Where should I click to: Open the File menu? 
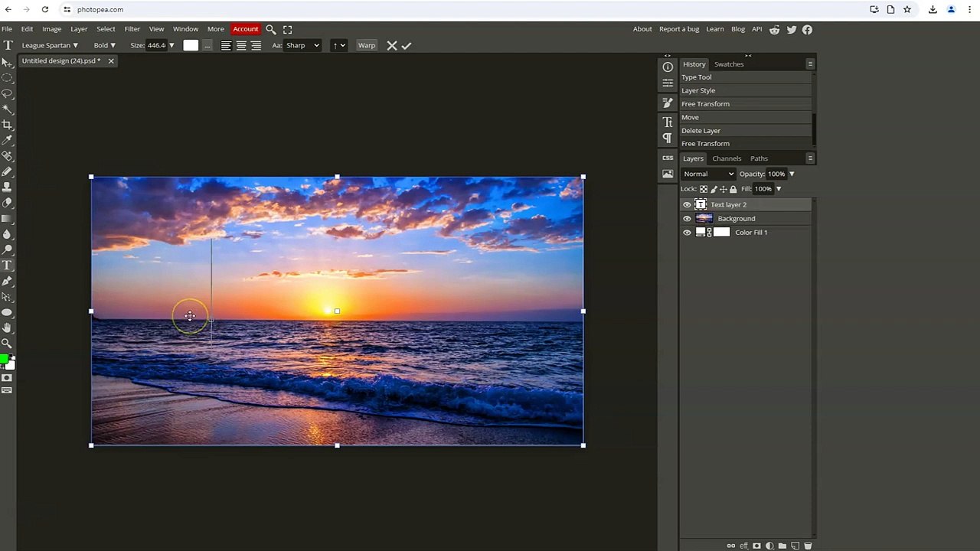[x=7, y=29]
